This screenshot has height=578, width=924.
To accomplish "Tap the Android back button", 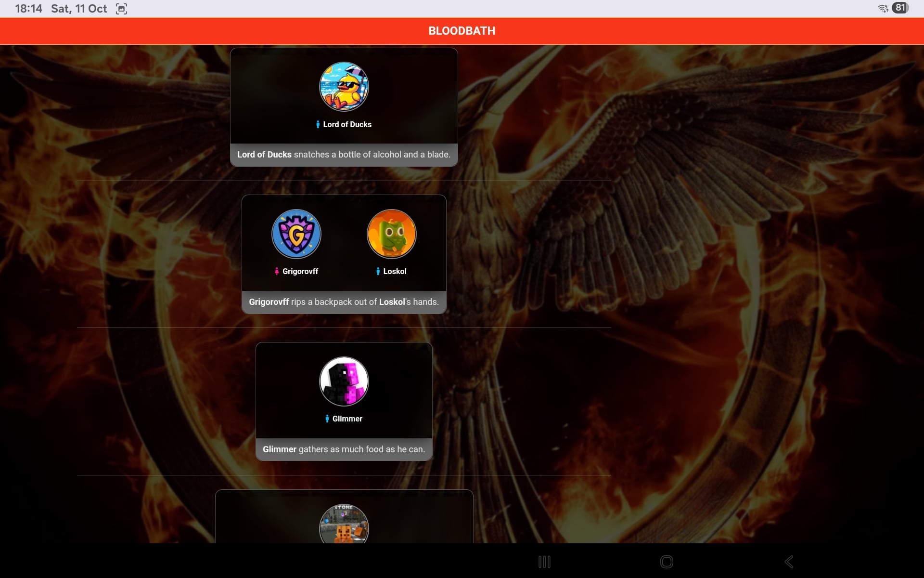I will pos(789,562).
